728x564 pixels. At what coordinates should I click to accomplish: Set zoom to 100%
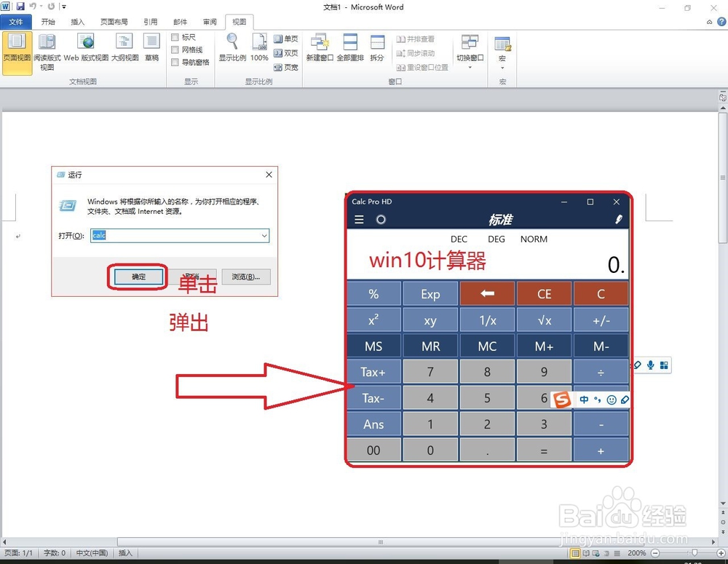pos(259,49)
